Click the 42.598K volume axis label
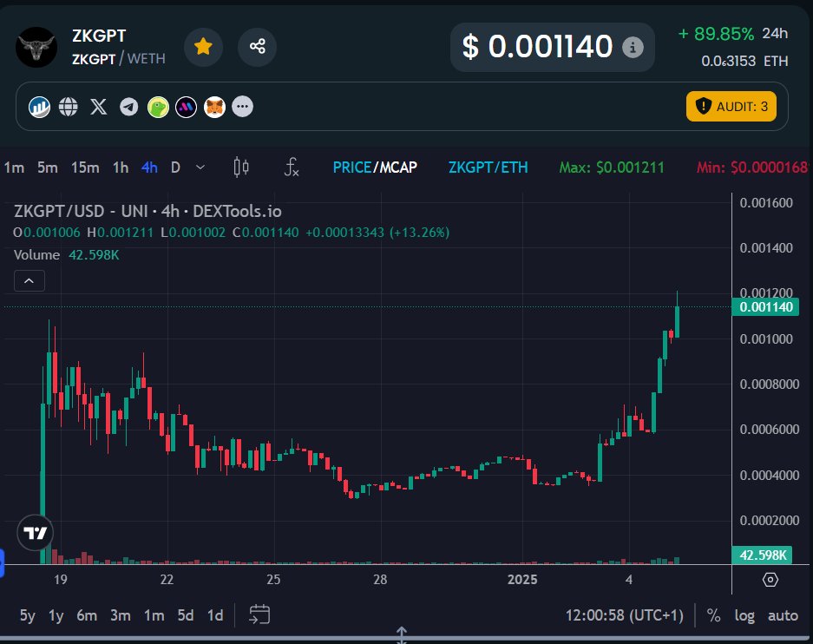This screenshot has height=644, width=813. click(x=762, y=555)
